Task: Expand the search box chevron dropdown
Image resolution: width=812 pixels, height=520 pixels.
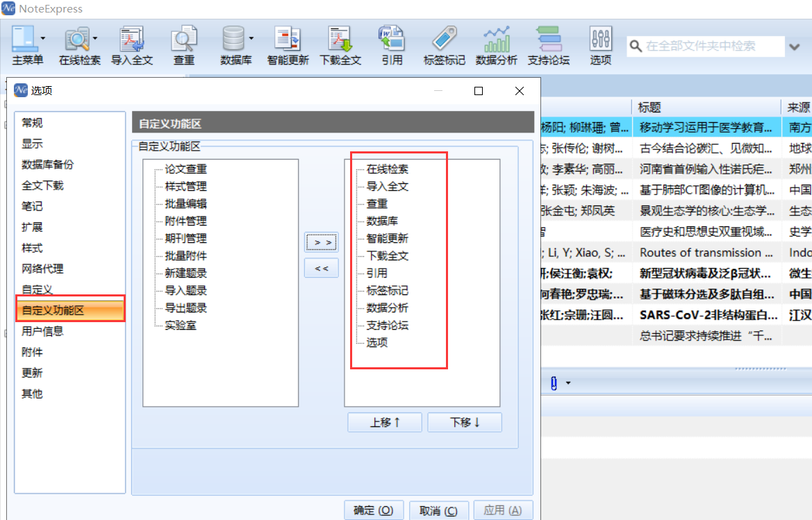Action: point(795,47)
